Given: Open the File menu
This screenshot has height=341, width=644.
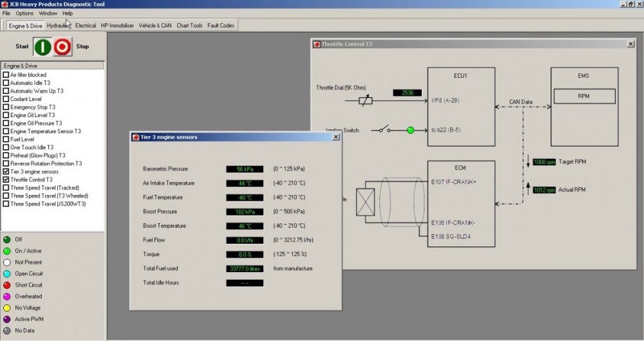Looking at the screenshot, I should (6, 13).
